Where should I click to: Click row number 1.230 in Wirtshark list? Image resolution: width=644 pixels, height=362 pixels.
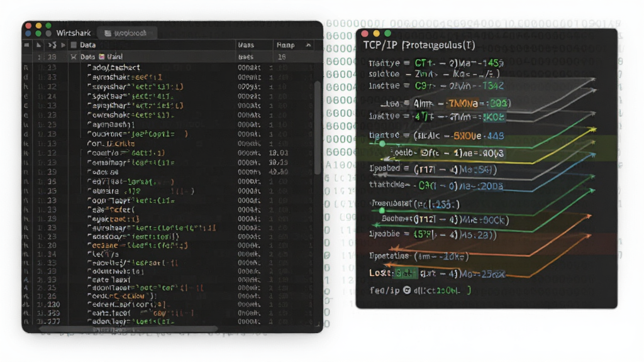point(49,305)
